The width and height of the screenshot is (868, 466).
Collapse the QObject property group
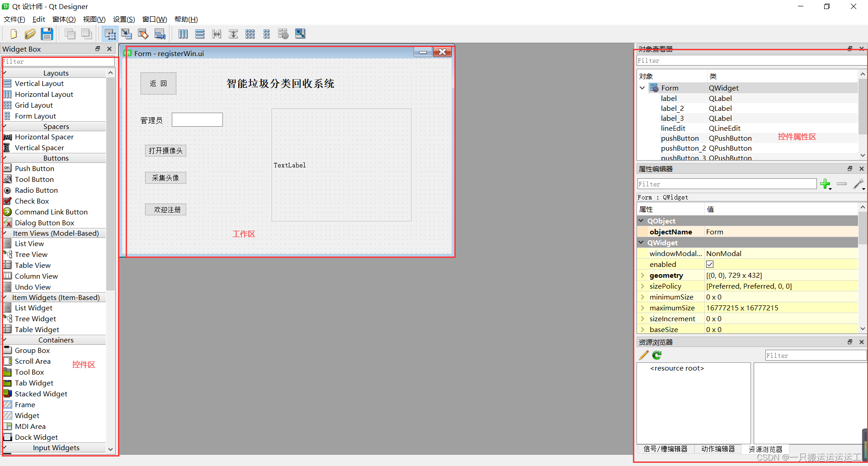point(641,221)
